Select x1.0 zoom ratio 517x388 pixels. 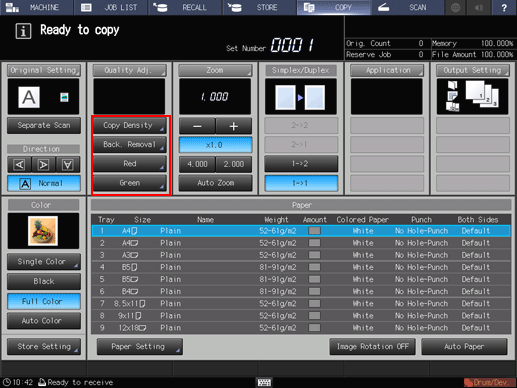click(x=215, y=145)
